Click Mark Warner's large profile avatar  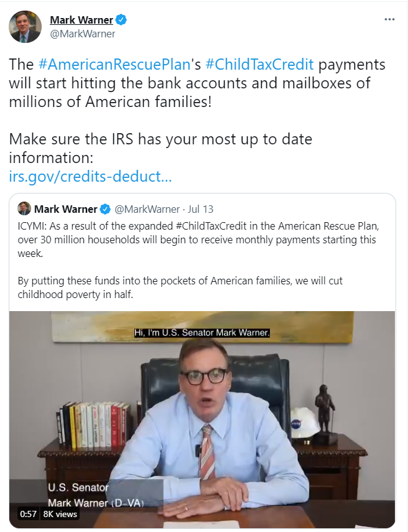[25, 27]
